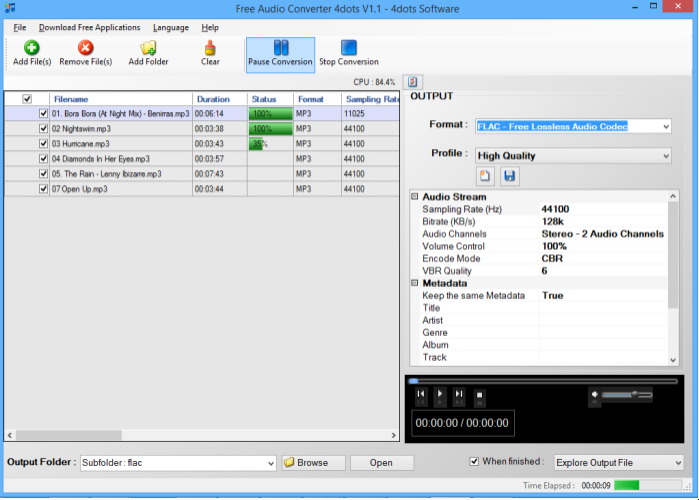Stop playback in the preview player
Image resolution: width=699 pixels, height=500 pixels.
(x=479, y=395)
